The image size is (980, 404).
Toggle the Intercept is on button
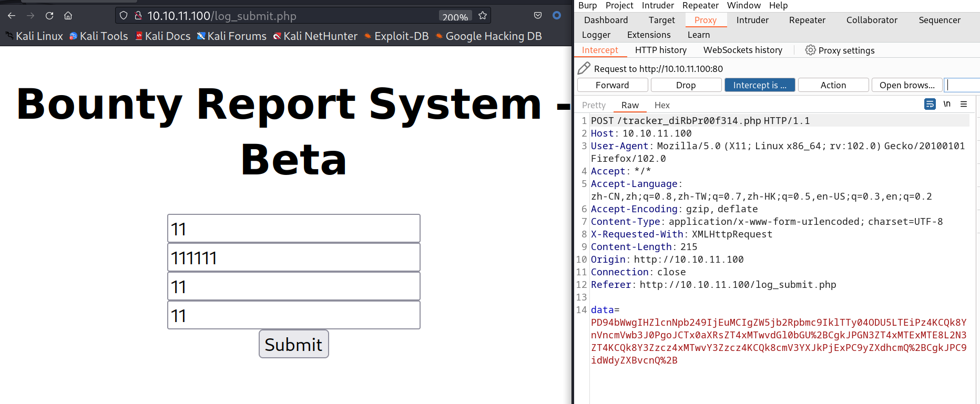[x=760, y=85]
